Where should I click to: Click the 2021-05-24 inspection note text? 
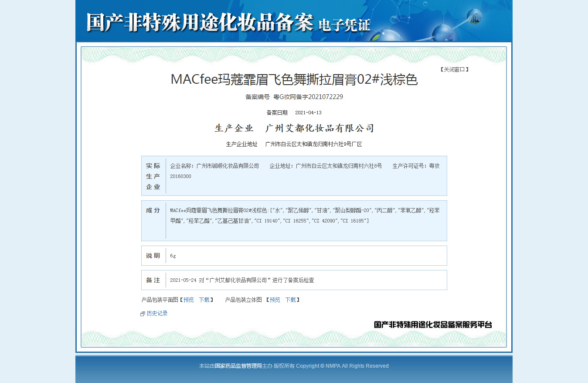[242, 280]
